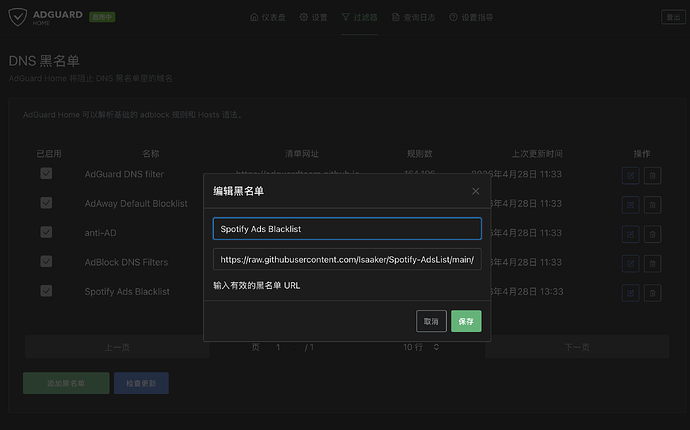Screen dimensions: 690x430
Task: Click the anti-AD name text
Action: 100,233
